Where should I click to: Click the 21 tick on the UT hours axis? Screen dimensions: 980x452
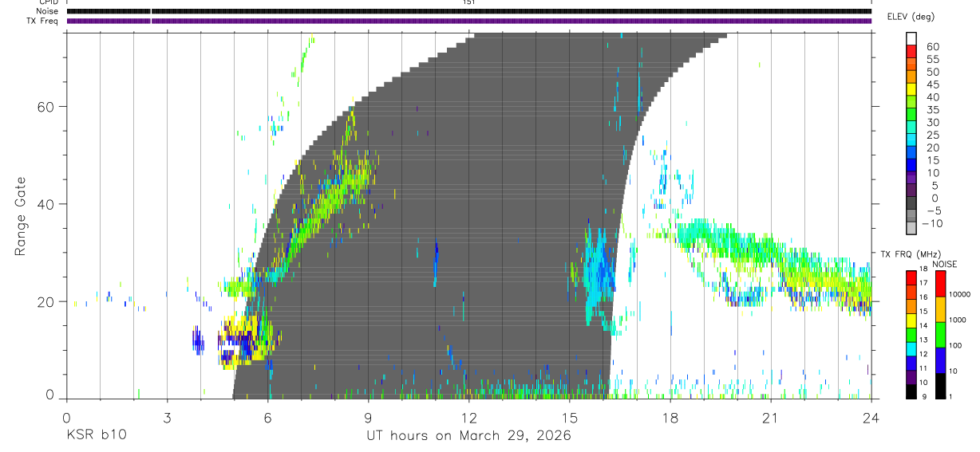[x=770, y=417]
